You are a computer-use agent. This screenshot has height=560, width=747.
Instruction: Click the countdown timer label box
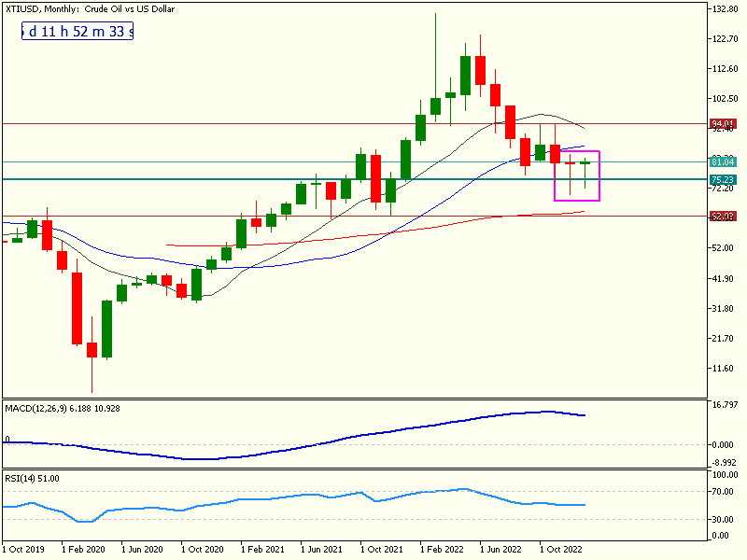(x=78, y=31)
